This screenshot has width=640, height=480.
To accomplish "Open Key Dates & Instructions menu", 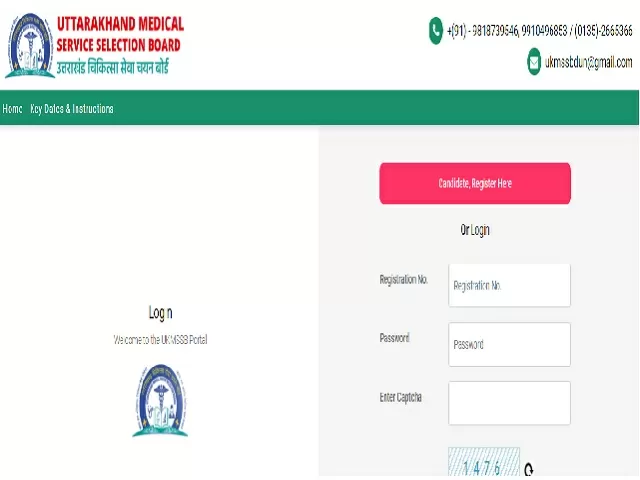I will click(x=72, y=109).
